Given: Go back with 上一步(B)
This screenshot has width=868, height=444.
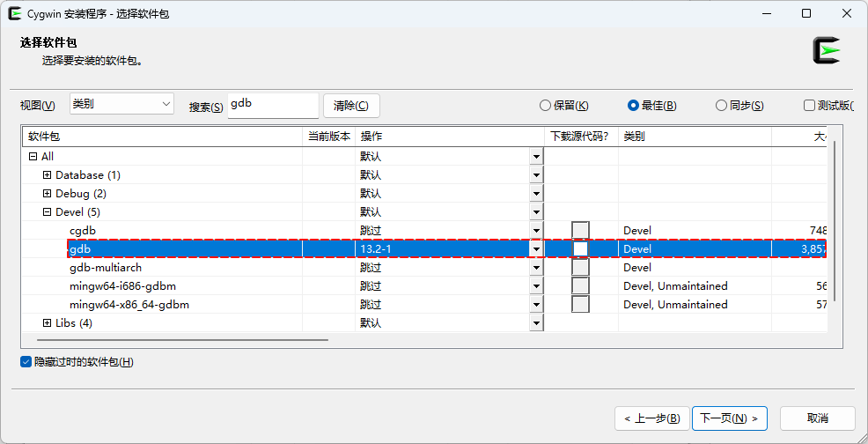Looking at the screenshot, I should tap(652, 418).
